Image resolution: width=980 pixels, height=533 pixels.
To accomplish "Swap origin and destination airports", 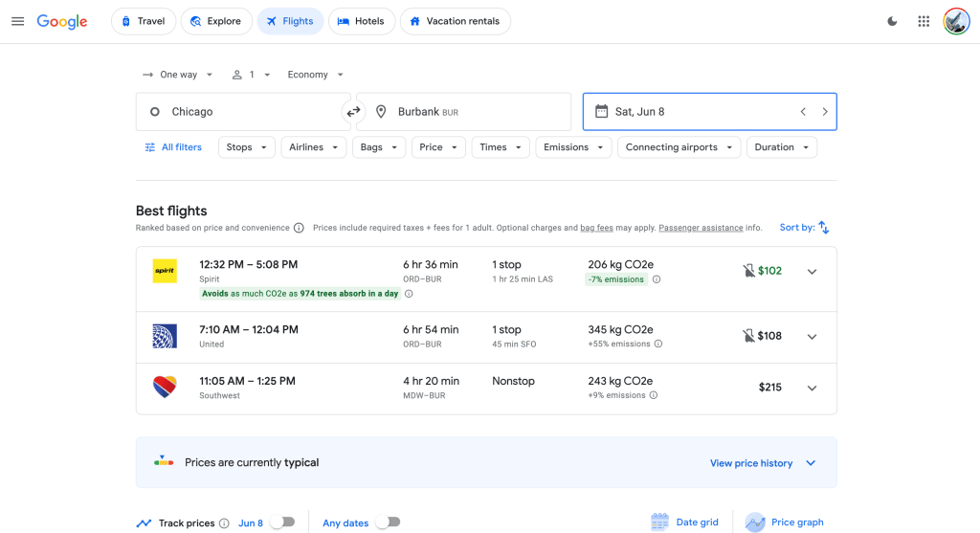I will [x=353, y=112].
